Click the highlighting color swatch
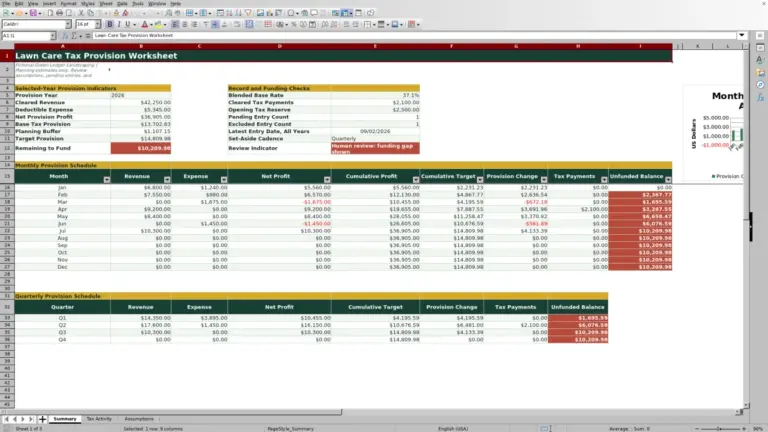The width and height of the screenshot is (768, 432). (x=158, y=24)
